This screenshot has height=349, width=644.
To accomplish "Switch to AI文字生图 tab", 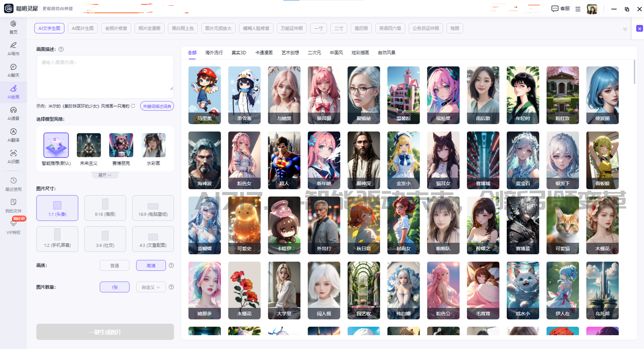I will pos(49,28).
